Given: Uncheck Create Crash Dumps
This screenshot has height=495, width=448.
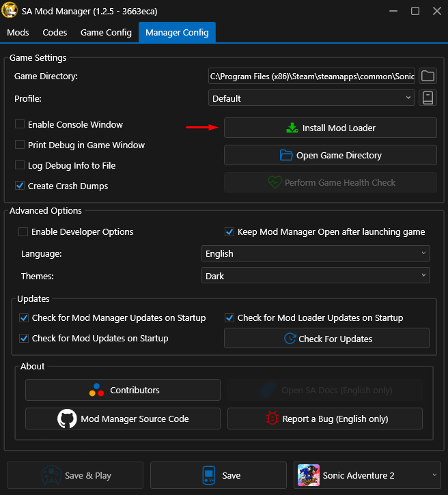Looking at the screenshot, I should 19,186.
